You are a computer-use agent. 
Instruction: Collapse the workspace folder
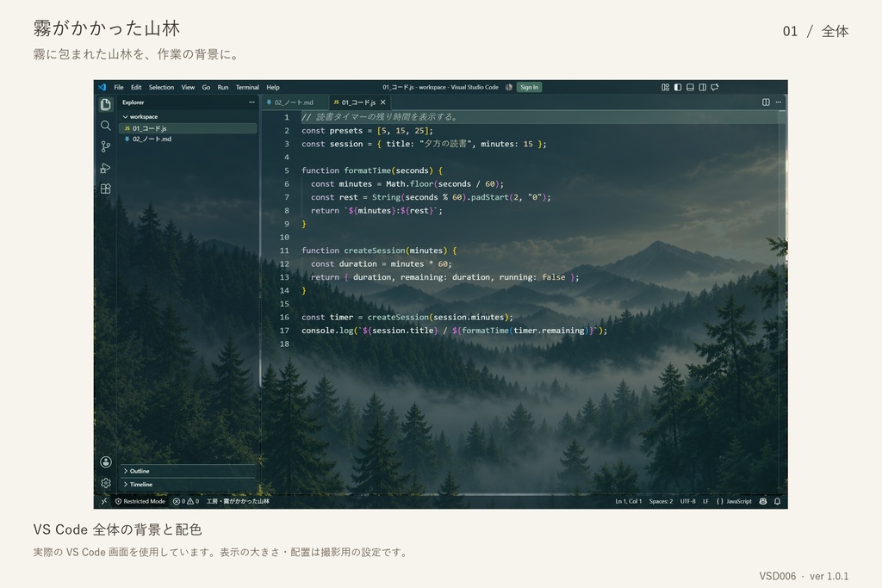pyautogui.click(x=188, y=117)
